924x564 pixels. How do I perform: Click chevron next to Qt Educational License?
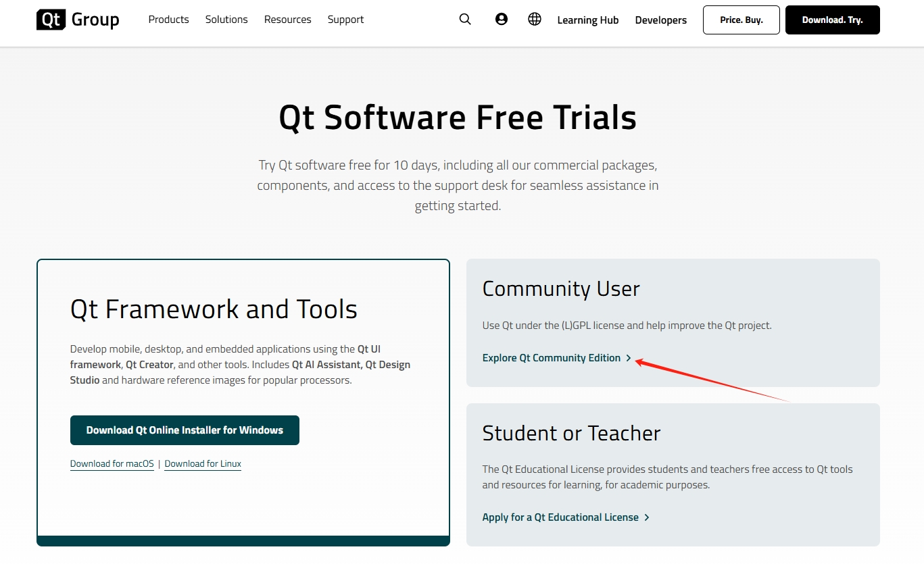[x=647, y=517]
